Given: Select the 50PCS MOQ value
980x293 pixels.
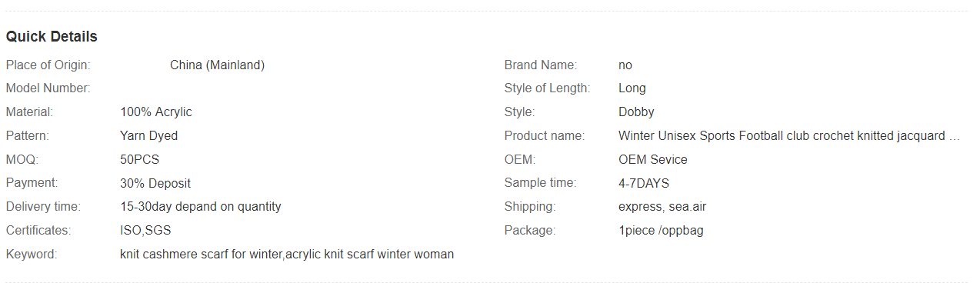Looking at the screenshot, I should 140,160.
